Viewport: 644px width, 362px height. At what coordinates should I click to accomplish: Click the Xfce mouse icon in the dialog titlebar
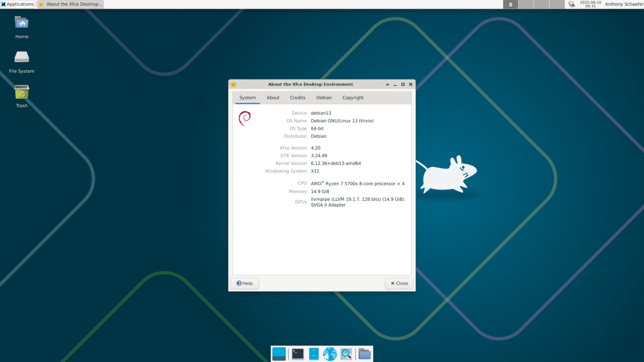point(233,84)
